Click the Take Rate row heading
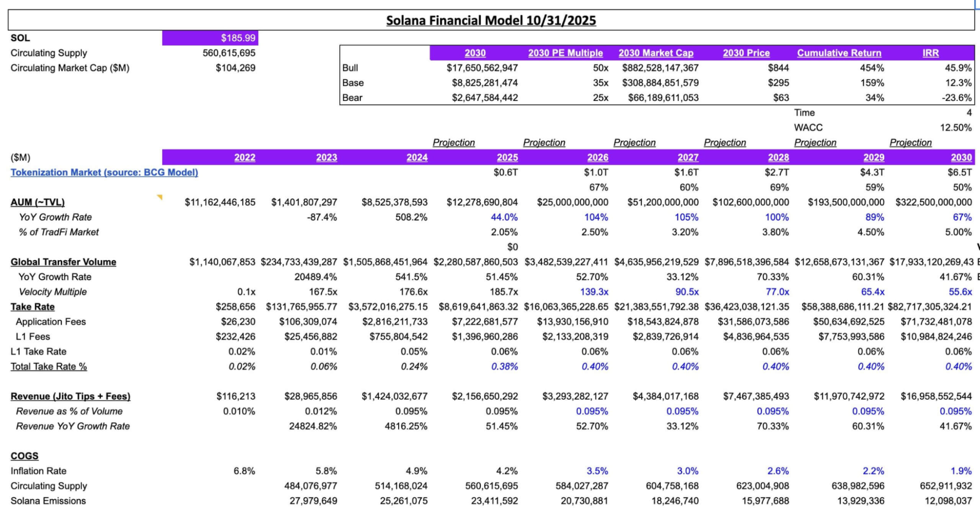980x508 pixels. click(x=32, y=307)
